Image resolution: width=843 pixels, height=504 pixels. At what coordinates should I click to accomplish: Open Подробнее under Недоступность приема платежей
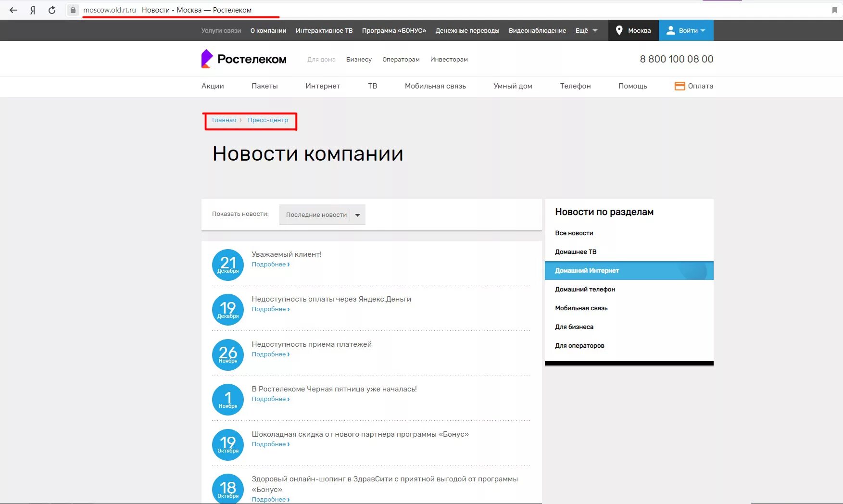click(x=271, y=354)
